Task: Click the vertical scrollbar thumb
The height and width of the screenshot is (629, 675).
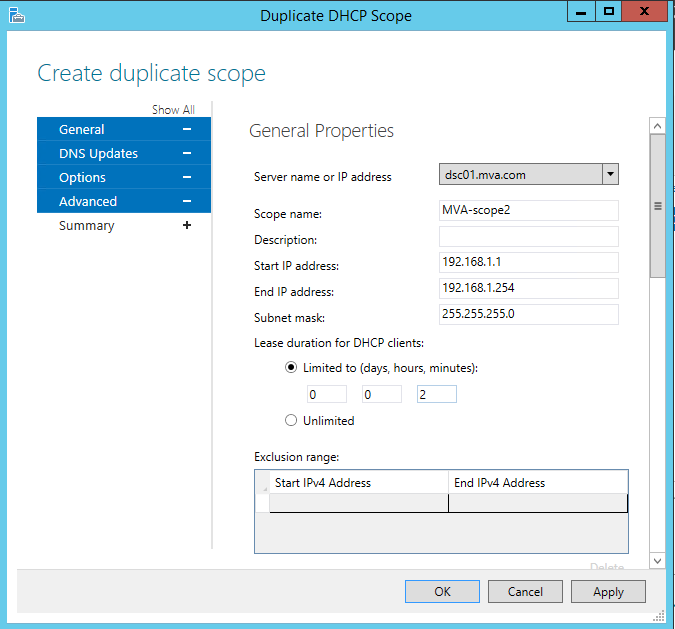Action: click(x=657, y=206)
